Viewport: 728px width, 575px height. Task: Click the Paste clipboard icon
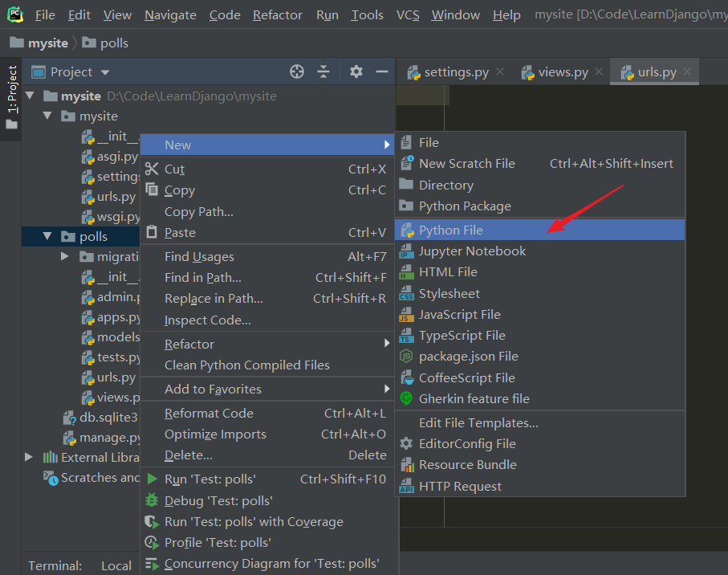[152, 232]
